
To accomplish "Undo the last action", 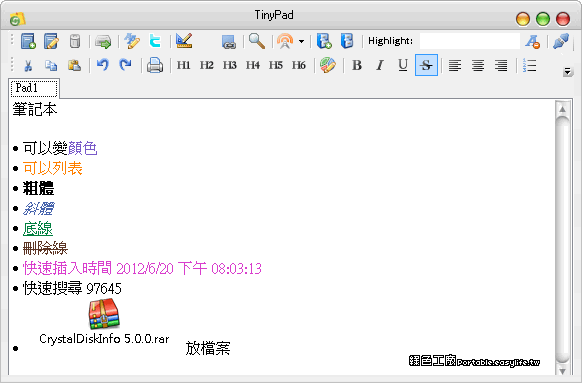I will pos(103,65).
